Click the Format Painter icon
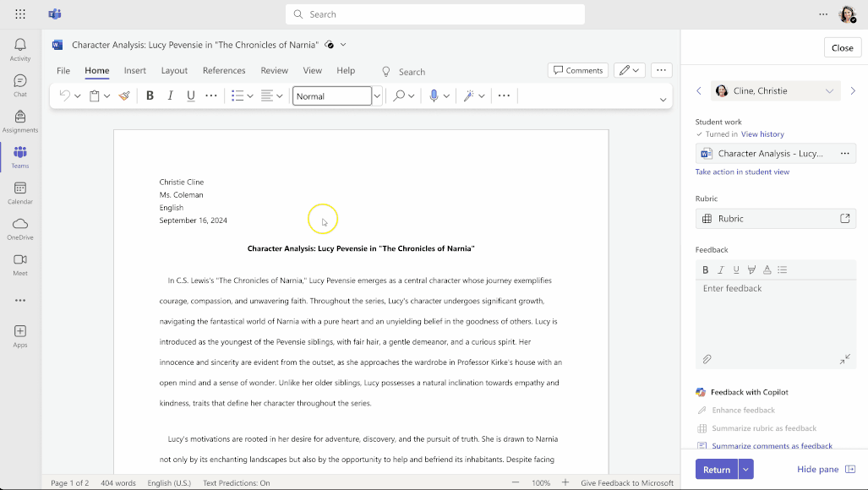868x490 pixels. click(x=124, y=95)
